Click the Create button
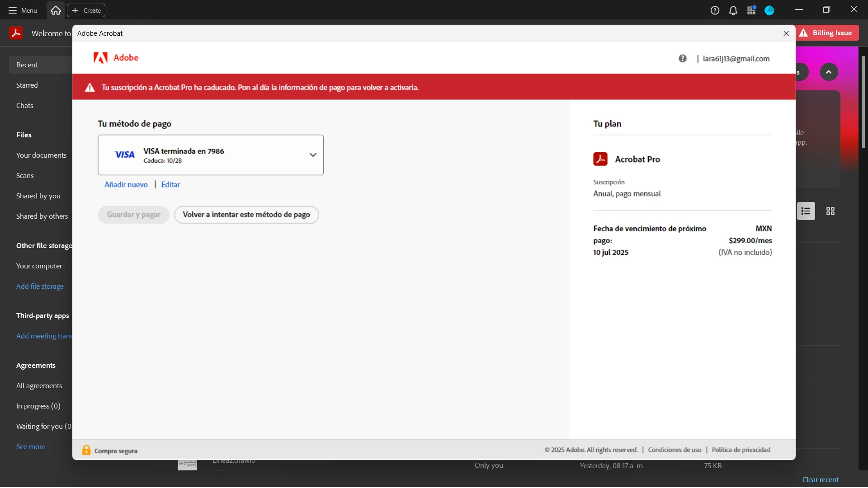 click(86, 10)
